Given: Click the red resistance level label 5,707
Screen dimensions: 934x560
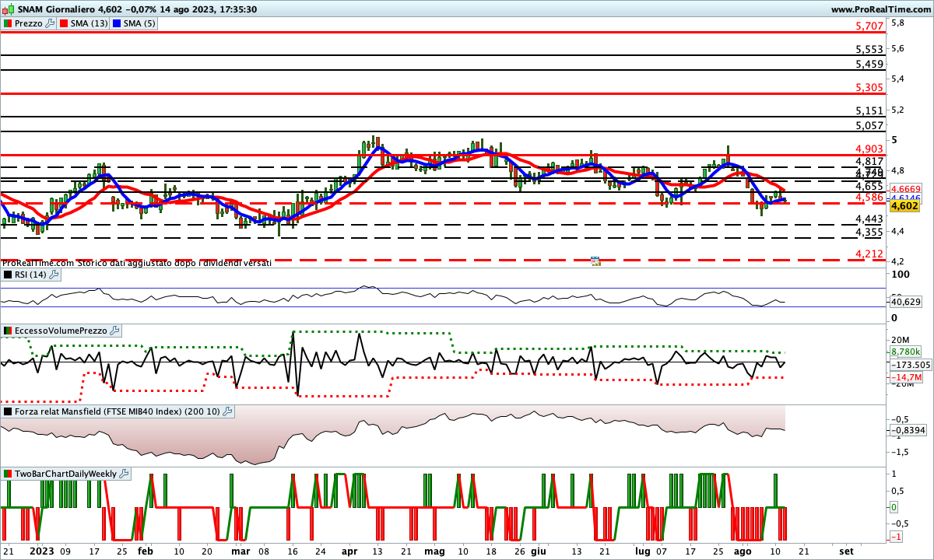Looking at the screenshot, I should pos(869,26).
